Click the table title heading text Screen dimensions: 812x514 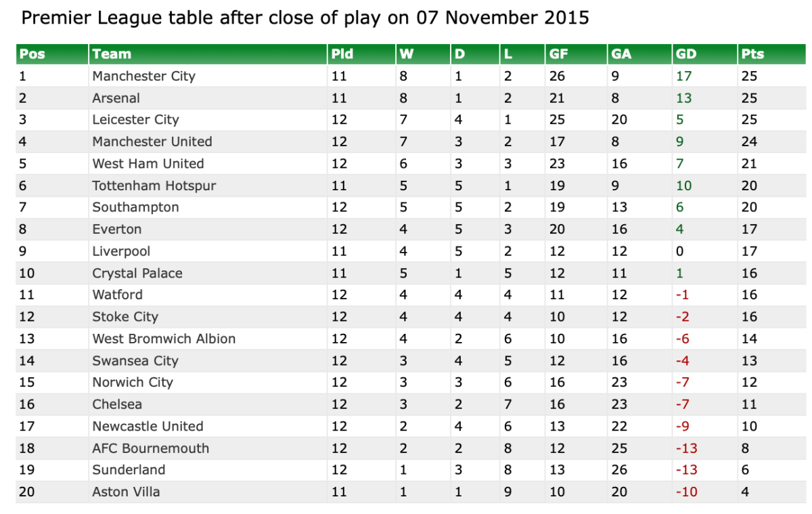[x=305, y=18]
